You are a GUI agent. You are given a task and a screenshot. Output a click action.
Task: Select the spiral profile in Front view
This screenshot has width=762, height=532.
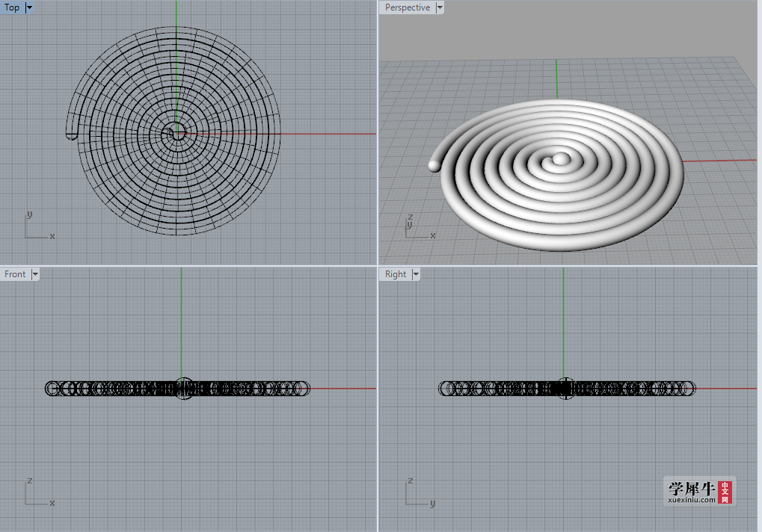(177, 389)
